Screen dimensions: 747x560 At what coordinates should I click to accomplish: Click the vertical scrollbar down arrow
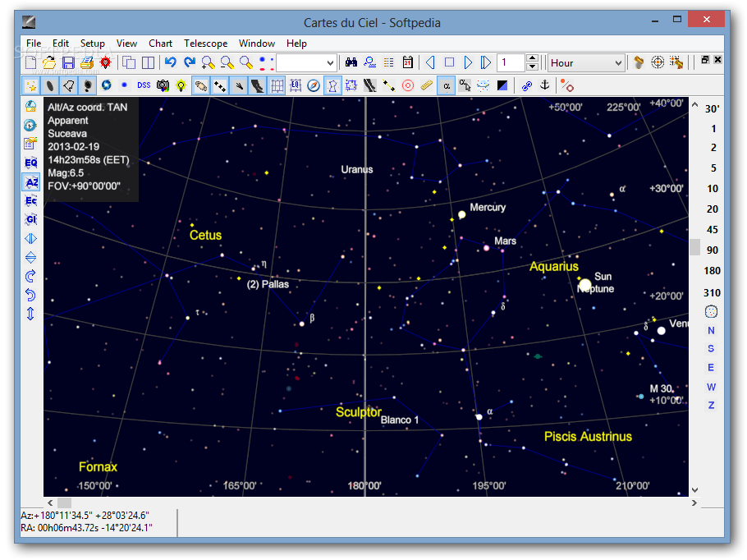coord(694,490)
